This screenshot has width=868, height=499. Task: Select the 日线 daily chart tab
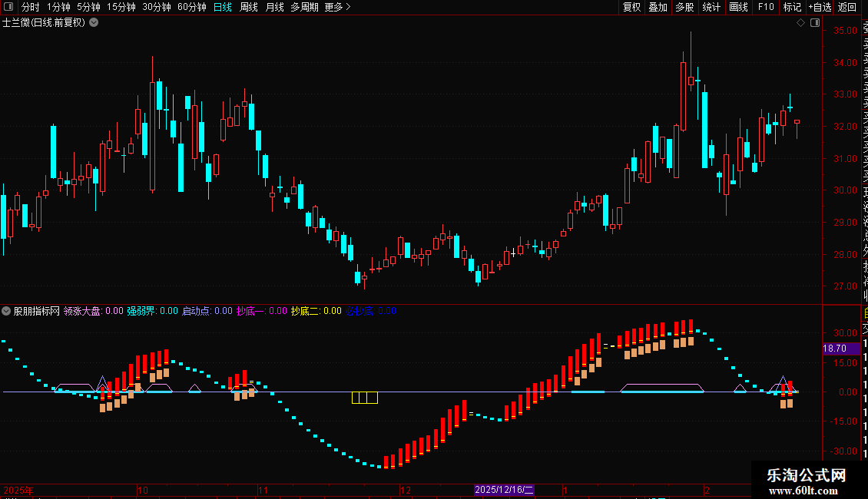(x=223, y=7)
